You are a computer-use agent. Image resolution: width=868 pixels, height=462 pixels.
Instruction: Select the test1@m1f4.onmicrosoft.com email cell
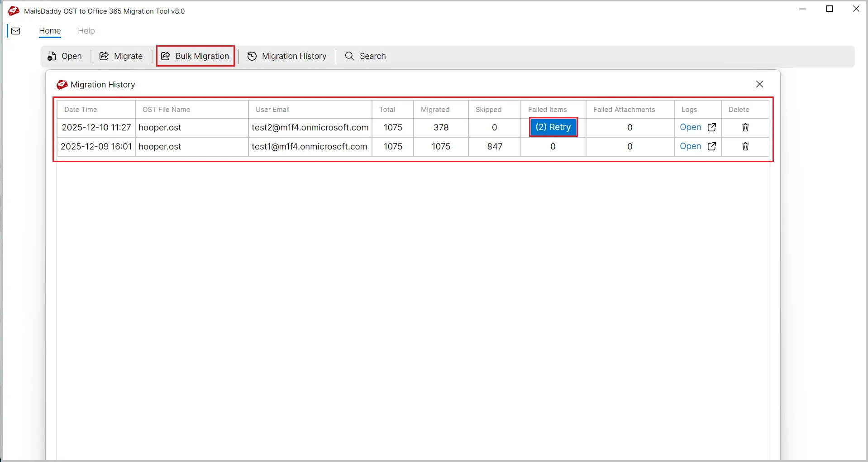[x=310, y=146]
